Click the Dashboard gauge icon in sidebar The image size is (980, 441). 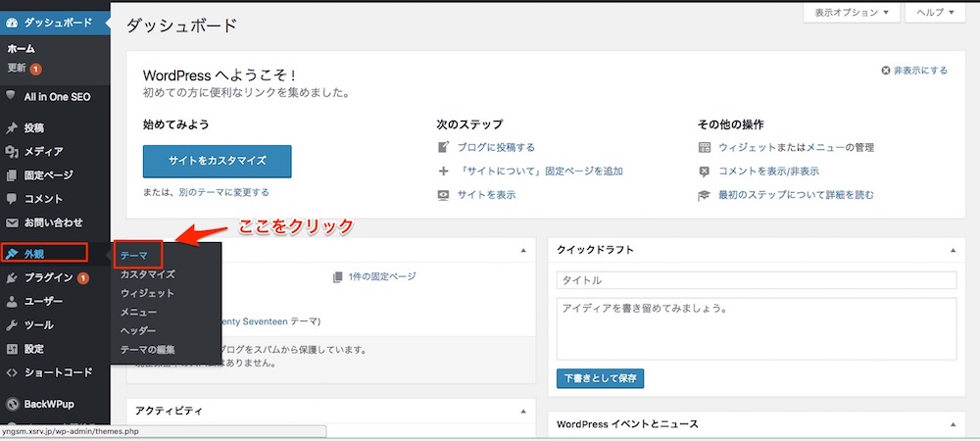(11, 24)
